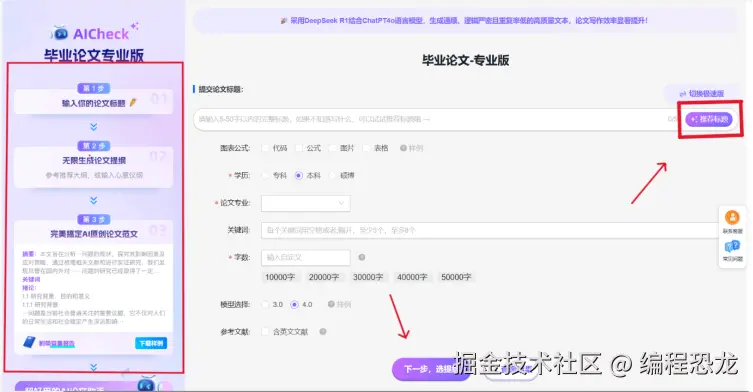Screen dimensions: 753x392
Task: Tick the 代码 checkbox
Action: point(265,148)
